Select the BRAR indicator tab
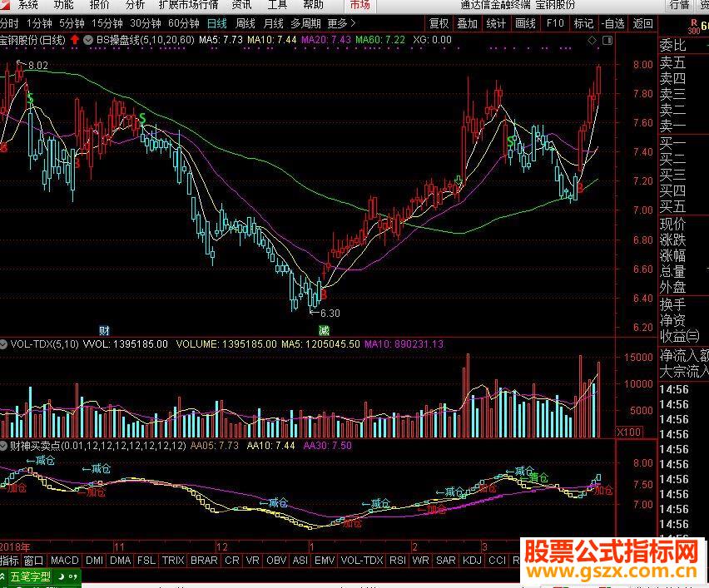 pyautogui.click(x=204, y=561)
